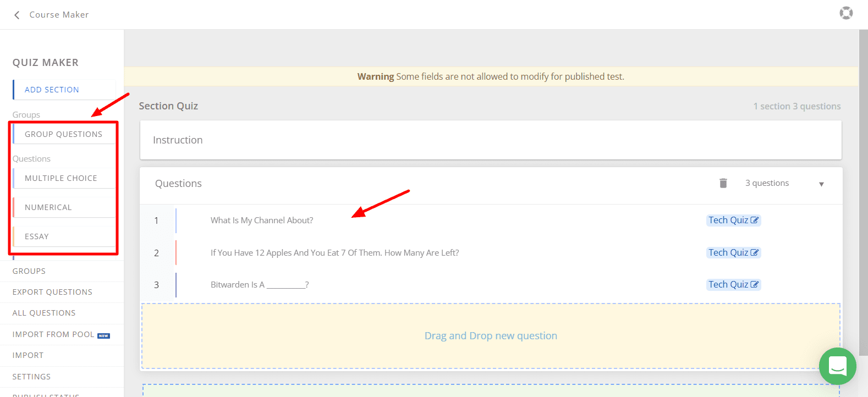The image size is (868, 397).
Task: Expand the Instruction panel
Action: coord(490,140)
